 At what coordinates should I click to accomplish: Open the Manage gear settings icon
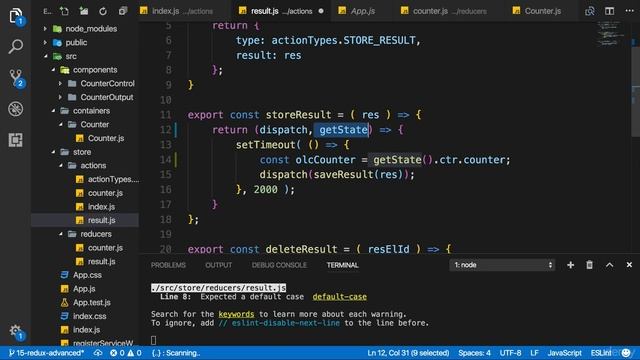pyautogui.click(x=16, y=331)
